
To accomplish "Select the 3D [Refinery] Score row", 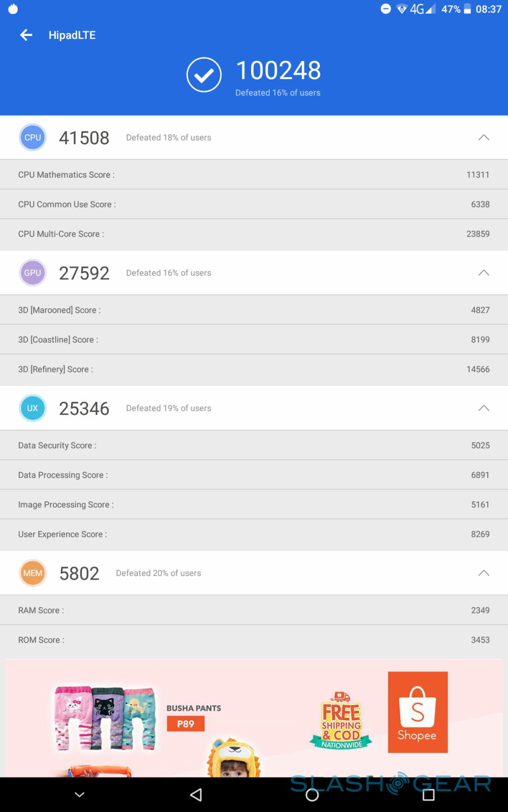I will pos(254,369).
